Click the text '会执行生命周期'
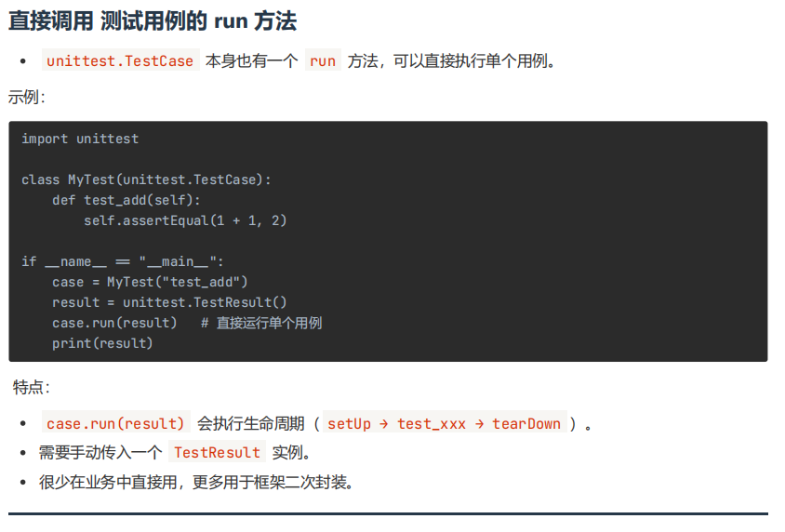Screen dimensions: 785x532 coord(251,423)
